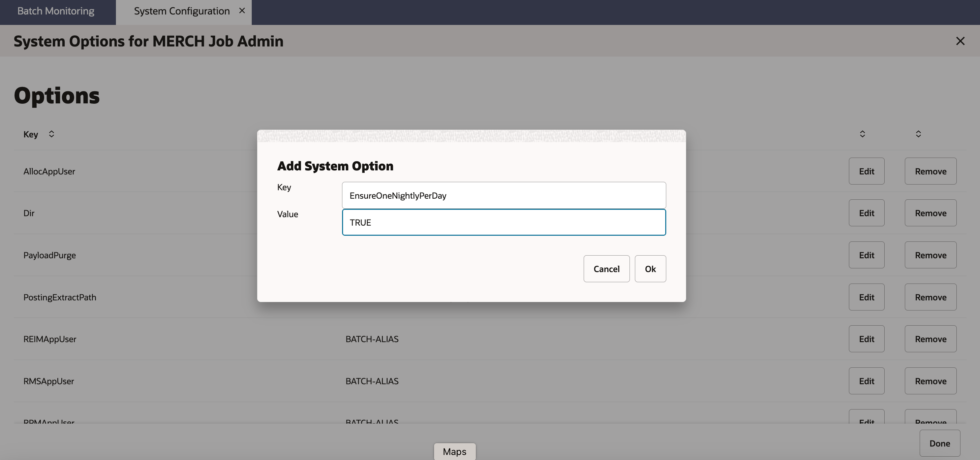Remove the PayloadPurge option
The height and width of the screenshot is (460, 980).
tap(930, 255)
